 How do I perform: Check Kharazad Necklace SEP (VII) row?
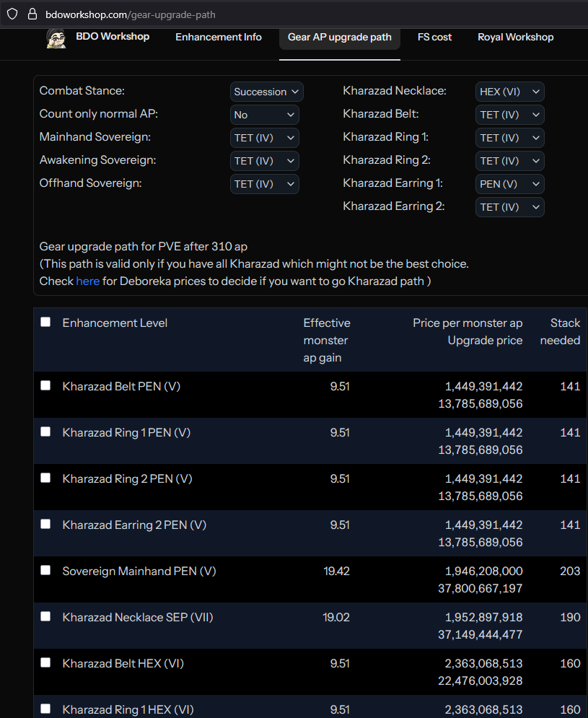[x=45, y=616]
